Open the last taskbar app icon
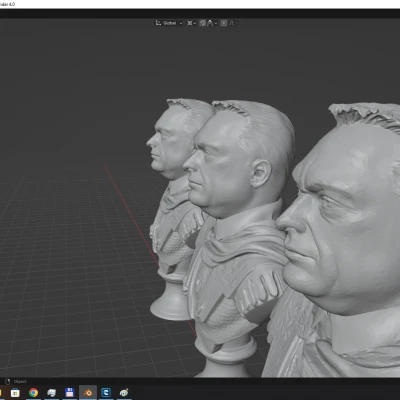Screen dimensions: 400x400 tap(124, 393)
